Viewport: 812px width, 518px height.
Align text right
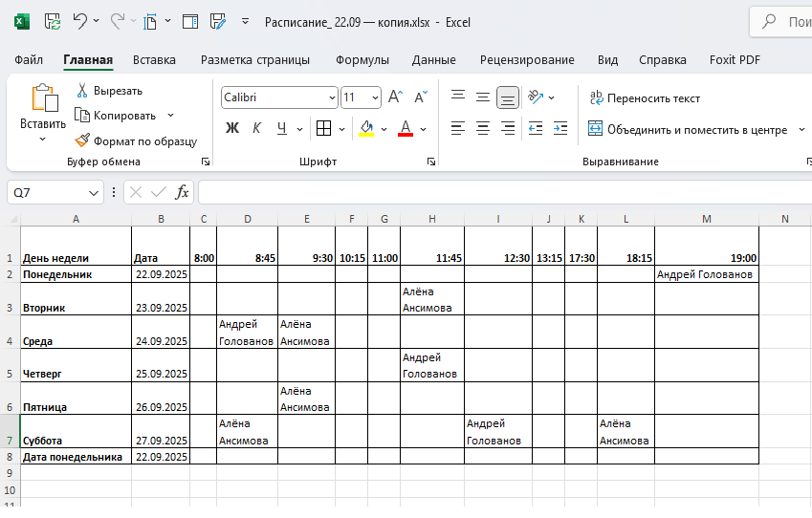(x=508, y=128)
